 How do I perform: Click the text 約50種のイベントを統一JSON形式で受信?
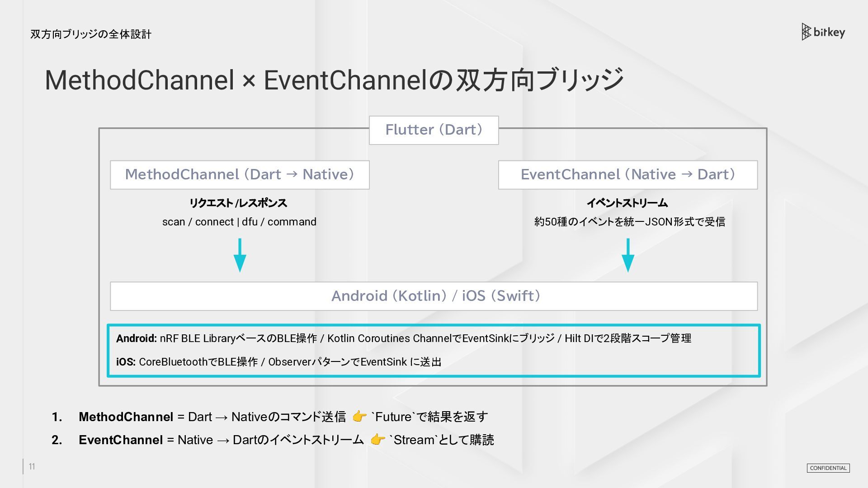coord(630,222)
